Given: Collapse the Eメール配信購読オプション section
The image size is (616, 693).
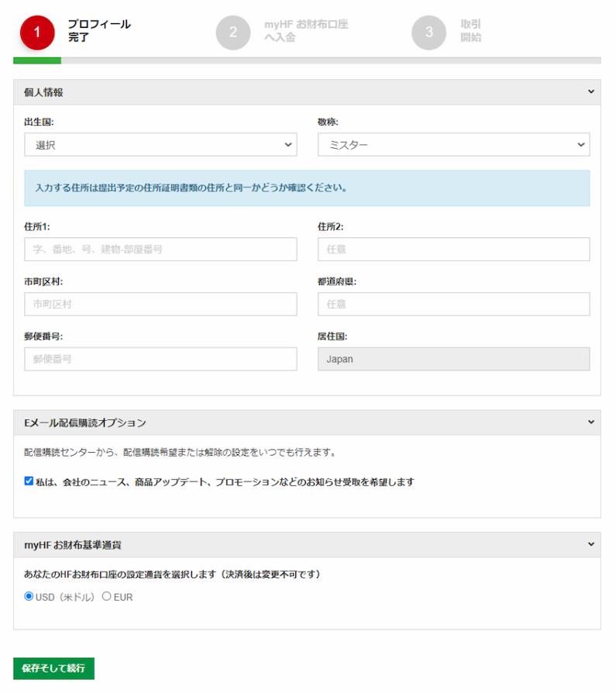Looking at the screenshot, I should [x=590, y=422].
